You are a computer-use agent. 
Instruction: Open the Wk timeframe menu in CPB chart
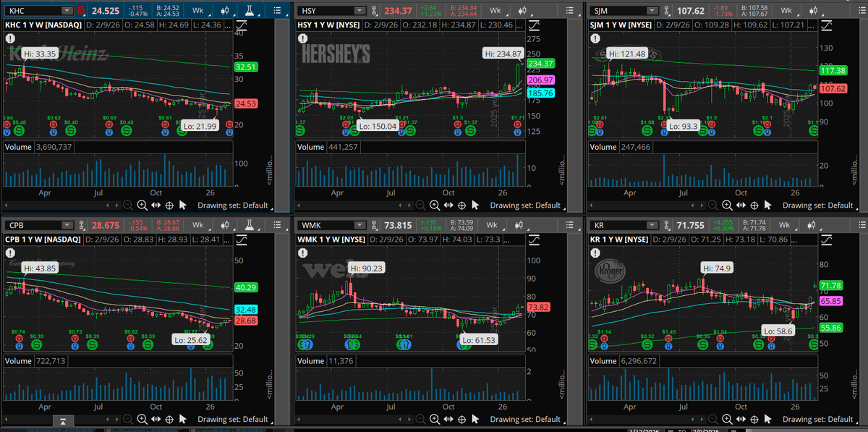[x=198, y=225]
